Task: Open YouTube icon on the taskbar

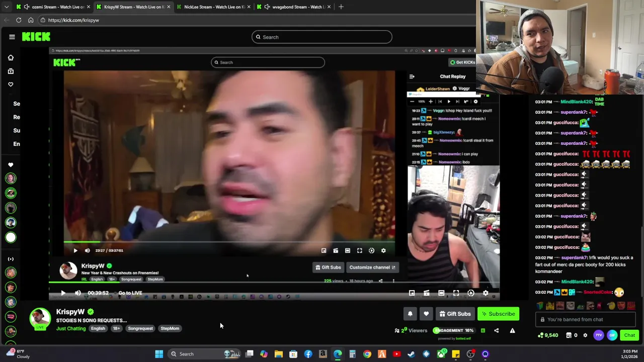Action: (x=396, y=354)
